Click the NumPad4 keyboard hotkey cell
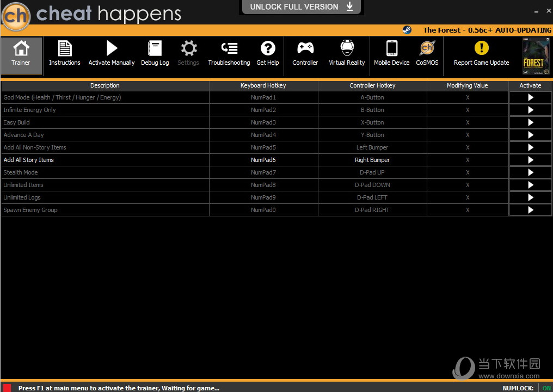This screenshot has width=553, height=392. [263, 135]
